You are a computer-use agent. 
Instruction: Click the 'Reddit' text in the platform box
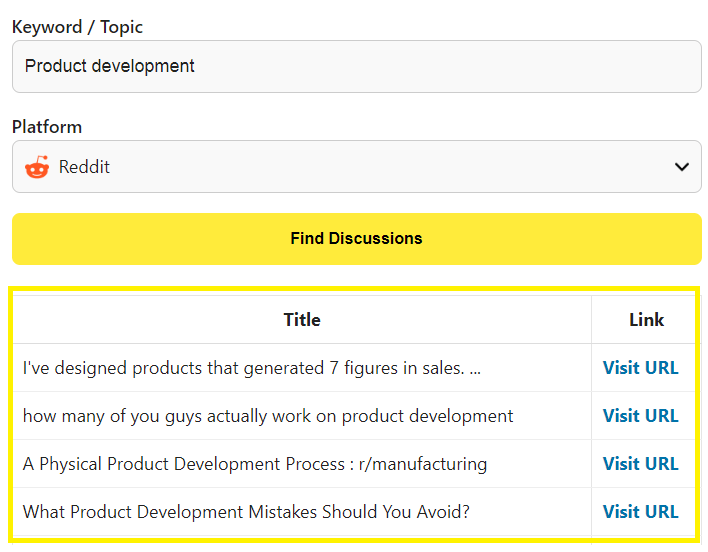point(84,167)
